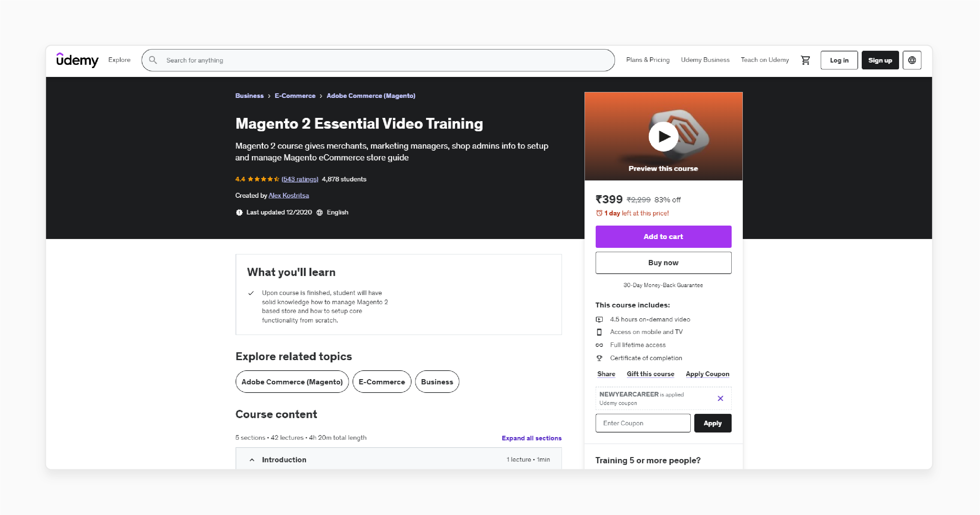Click the Udemy logo
This screenshot has height=515, width=980.
77,60
